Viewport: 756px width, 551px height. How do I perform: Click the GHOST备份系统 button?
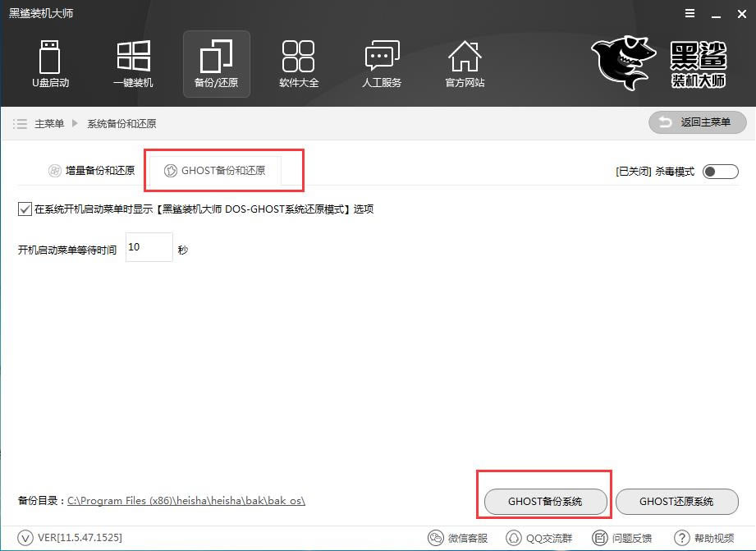(x=545, y=501)
